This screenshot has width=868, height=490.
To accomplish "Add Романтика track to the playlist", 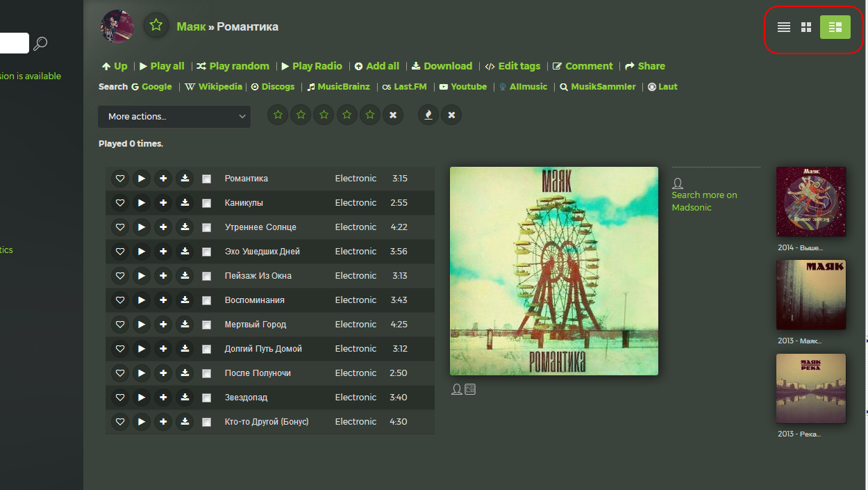I will point(163,179).
